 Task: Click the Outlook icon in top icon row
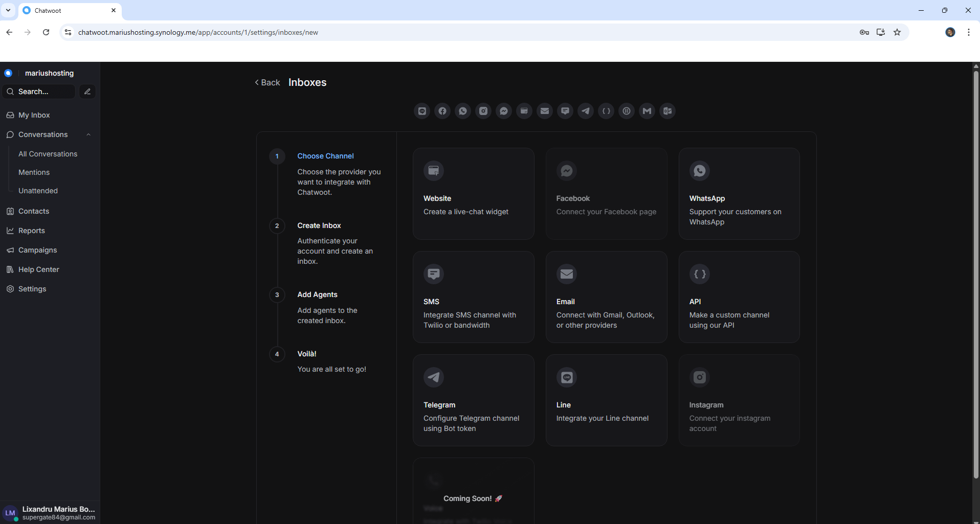click(x=667, y=111)
